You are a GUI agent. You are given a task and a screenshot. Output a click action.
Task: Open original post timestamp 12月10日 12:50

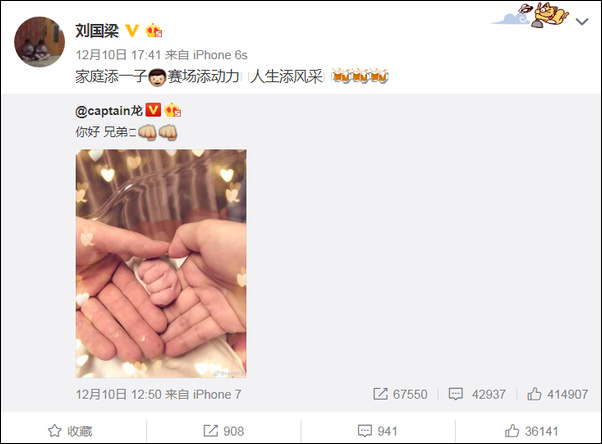pos(118,394)
